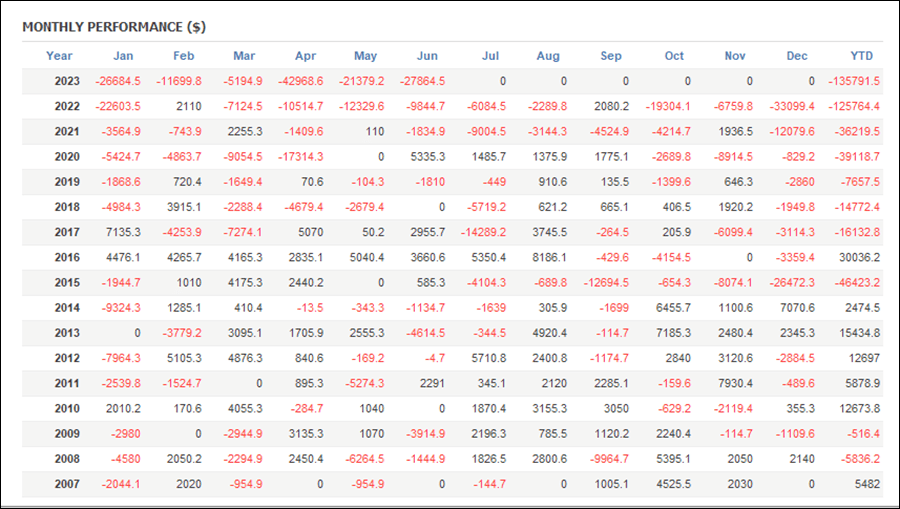Select the 2016 YTD value 30036.2
The width and height of the screenshot is (900, 509).
point(859,257)
